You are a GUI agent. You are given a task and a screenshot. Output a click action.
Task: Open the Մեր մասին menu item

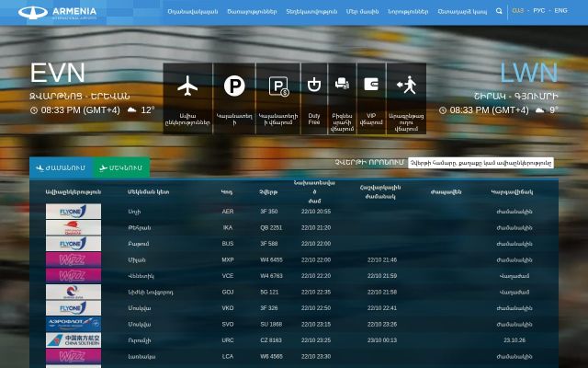pyautogui.click(x=362, y=12)
